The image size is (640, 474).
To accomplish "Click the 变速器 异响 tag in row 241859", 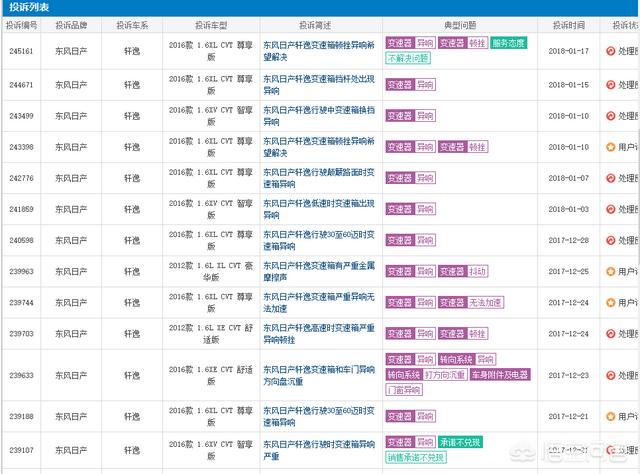I will click(x=411, y=209).
